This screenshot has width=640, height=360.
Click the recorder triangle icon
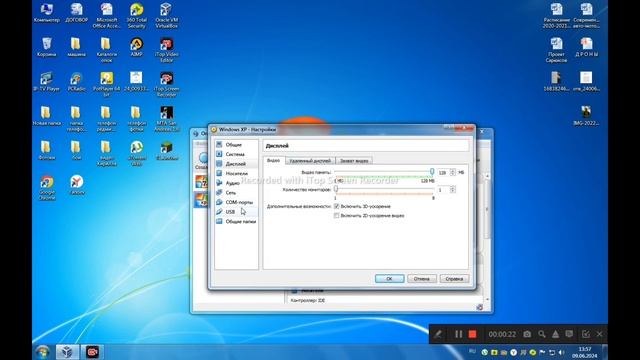pos(556,334)
